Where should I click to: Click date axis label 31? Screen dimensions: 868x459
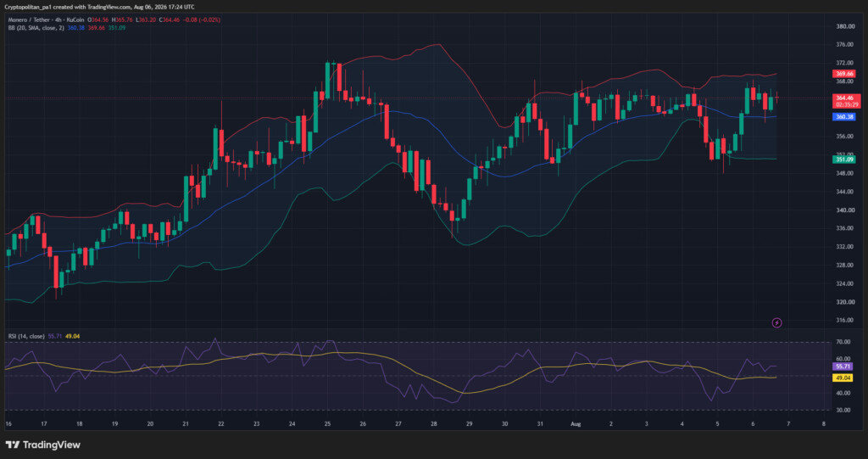click(x=540, y=423)
